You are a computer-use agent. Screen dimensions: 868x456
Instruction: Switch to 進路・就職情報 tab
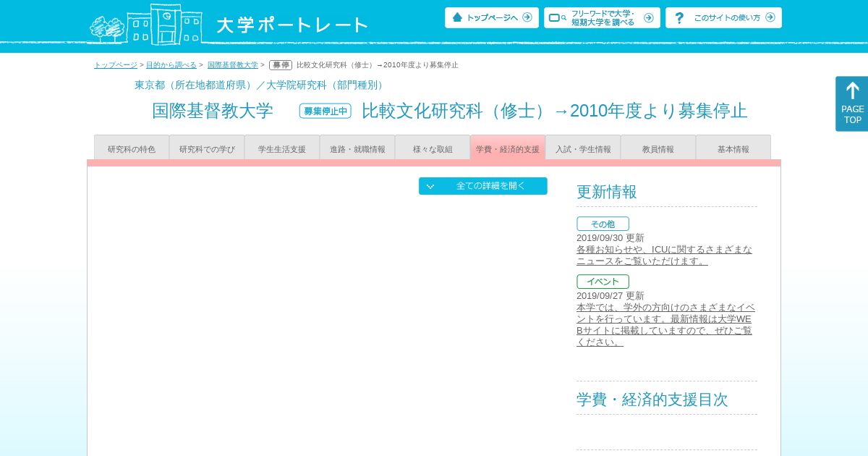357,148
